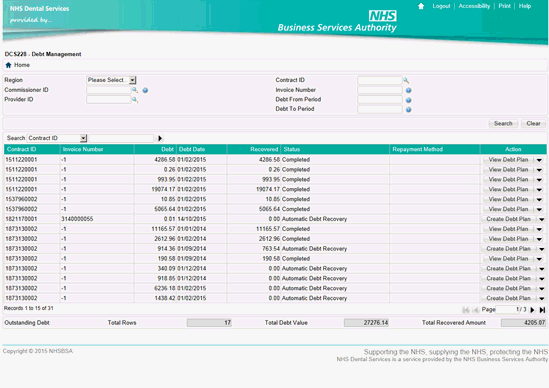Image resolution: width=549 pixels, height=388 pixels.
Task: Click the quick search text box
Action: [121, 138]
